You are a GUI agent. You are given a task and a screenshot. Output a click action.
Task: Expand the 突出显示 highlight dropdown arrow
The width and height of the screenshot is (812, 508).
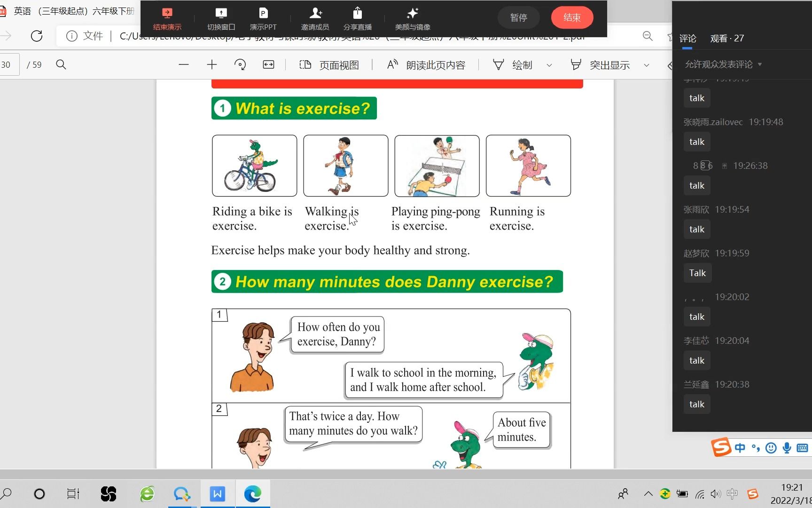[x=647, y=65]
